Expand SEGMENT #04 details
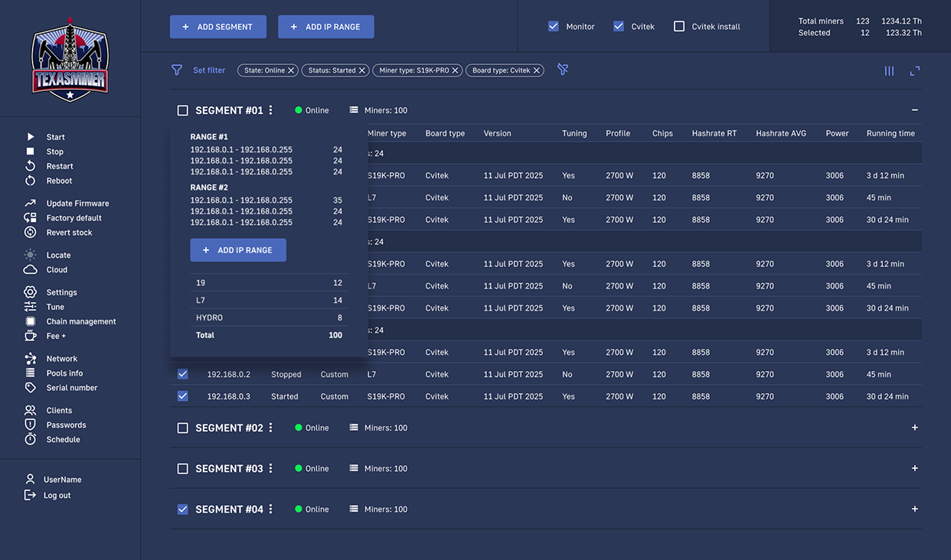The image size is (951, 560). coord(914,509)
